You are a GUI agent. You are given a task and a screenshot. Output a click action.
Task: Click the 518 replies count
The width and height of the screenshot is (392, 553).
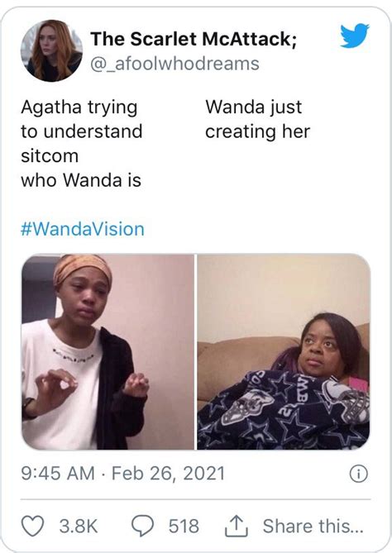[x=184, y=526]
